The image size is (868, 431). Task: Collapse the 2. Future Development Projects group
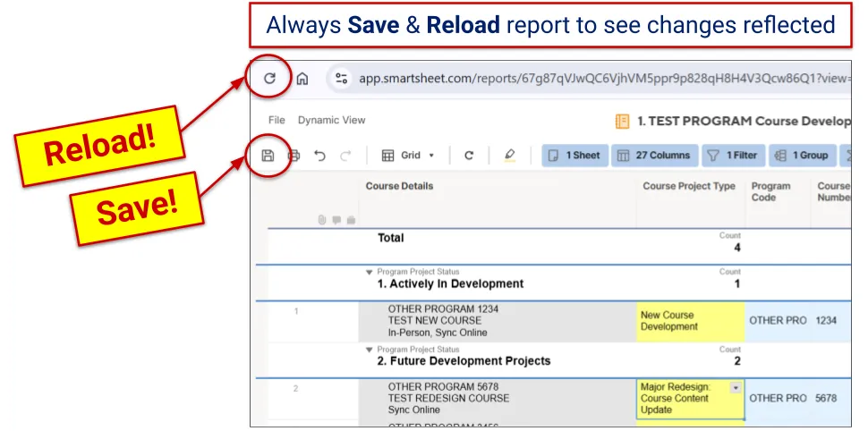click(370, 350)
